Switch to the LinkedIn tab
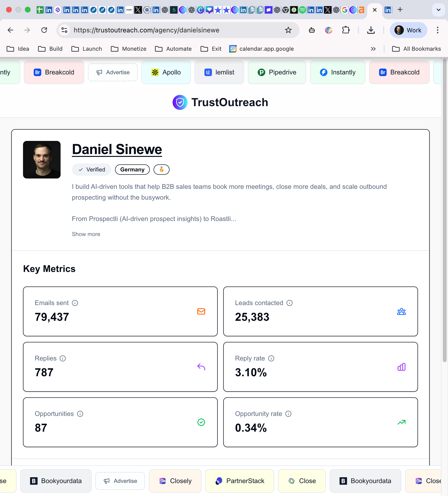Screen dimensions: 448x496 pos(388,10)
